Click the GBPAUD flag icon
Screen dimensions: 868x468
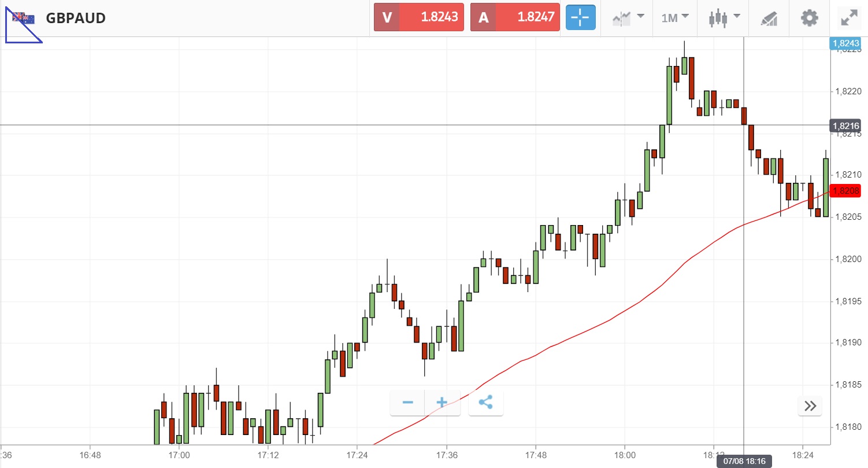(x=24, y=18)
